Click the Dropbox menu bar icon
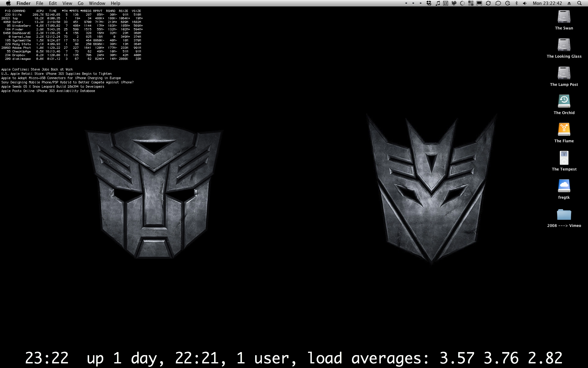The image size is (588, 368). tap(429, 3)
